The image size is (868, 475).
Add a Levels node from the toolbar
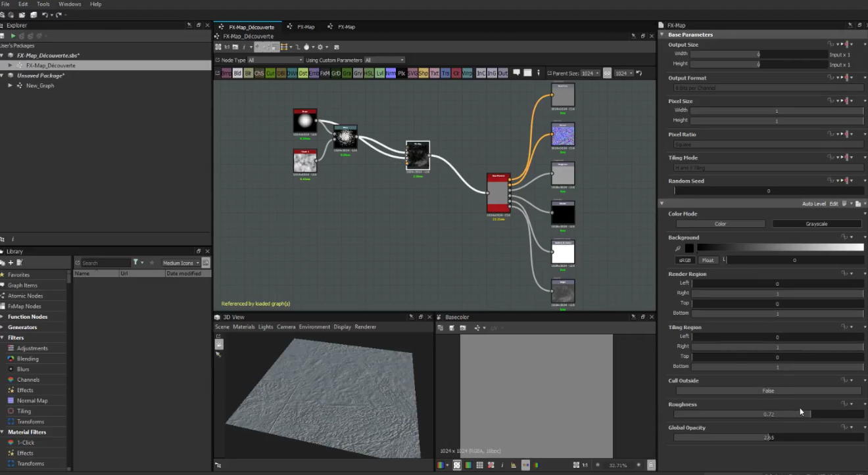point(380,73)
